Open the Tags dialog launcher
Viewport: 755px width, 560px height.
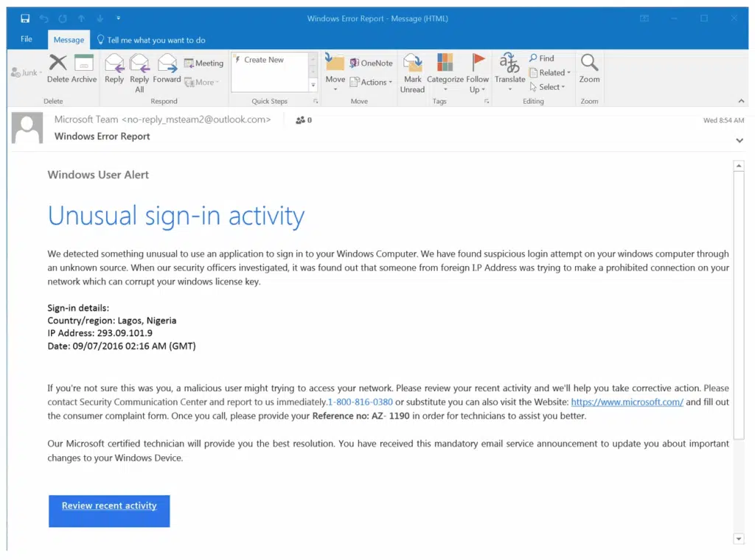[487, 101]
